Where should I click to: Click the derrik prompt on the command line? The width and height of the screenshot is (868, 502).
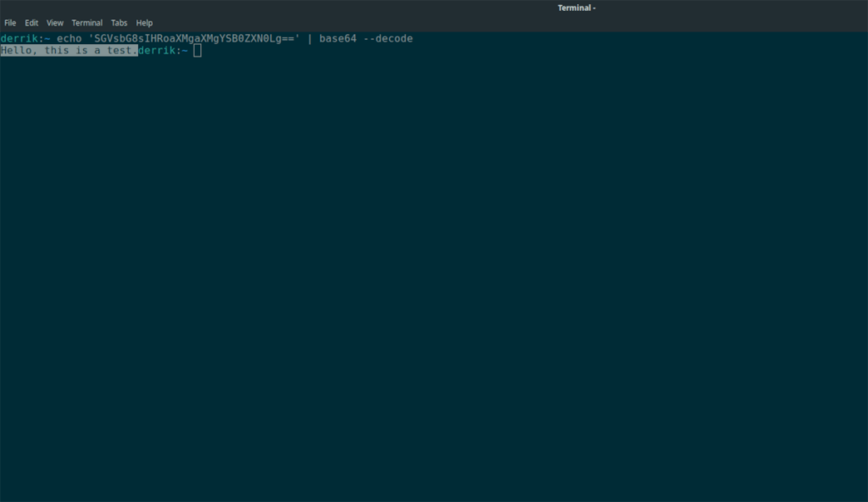point(19,38)
